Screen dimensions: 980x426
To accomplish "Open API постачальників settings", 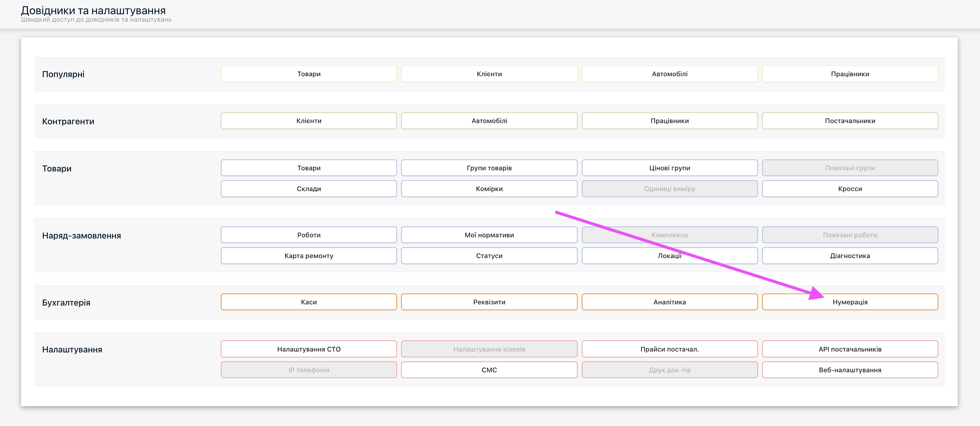I will 849,349.
